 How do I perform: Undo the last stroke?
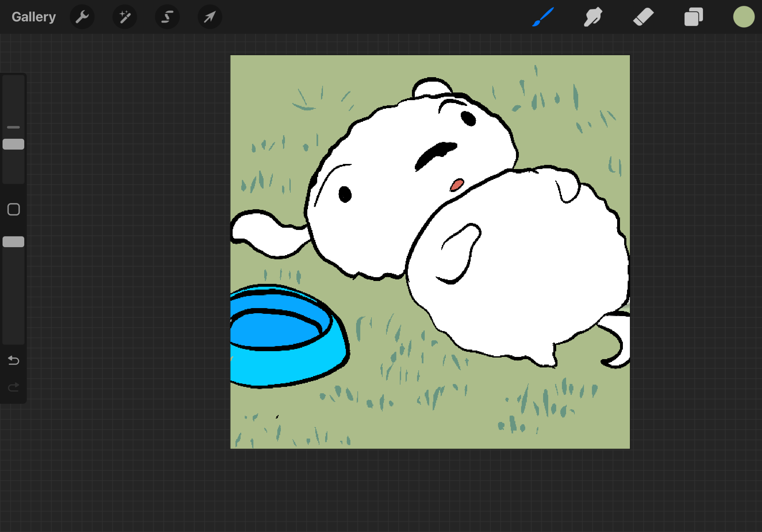coord(13,360)
